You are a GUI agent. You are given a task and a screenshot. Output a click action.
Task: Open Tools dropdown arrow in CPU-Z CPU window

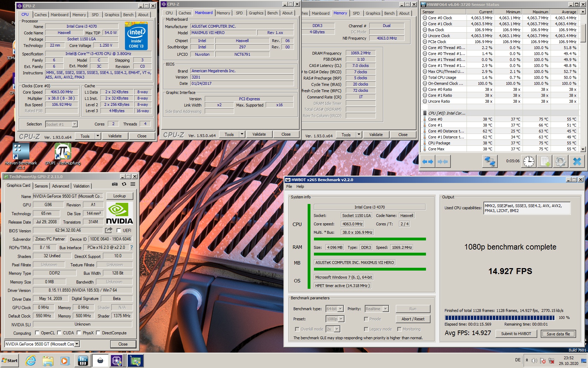98,136
